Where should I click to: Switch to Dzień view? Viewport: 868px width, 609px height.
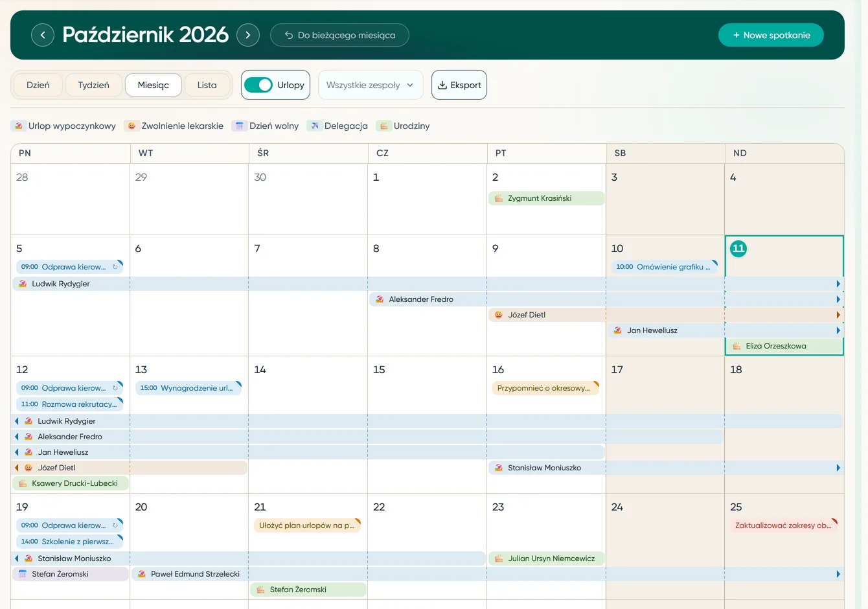(38, 85)
